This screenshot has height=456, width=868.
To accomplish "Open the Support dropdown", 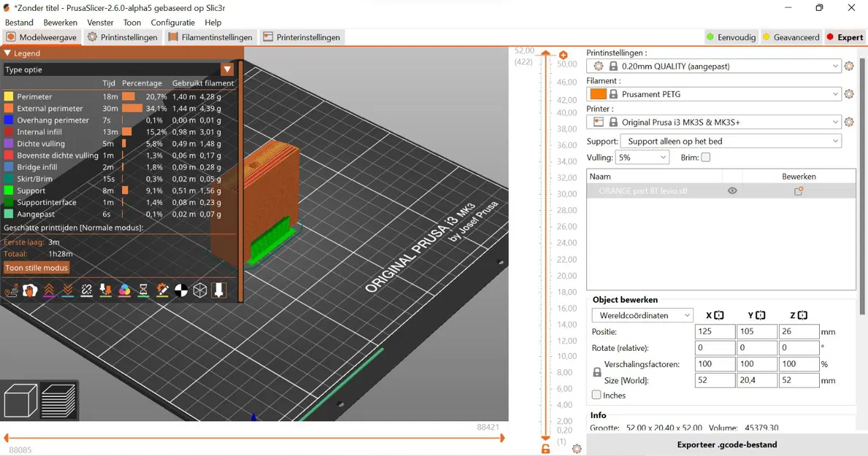I will [x=730, y=141].
